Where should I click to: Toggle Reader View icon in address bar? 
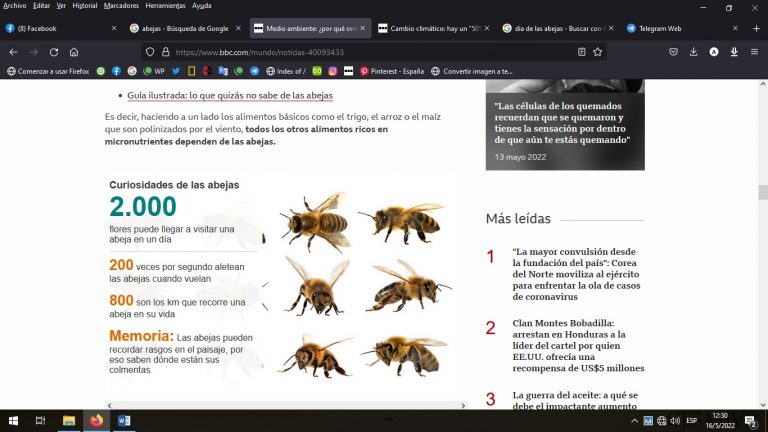click(x=581, y=51)
